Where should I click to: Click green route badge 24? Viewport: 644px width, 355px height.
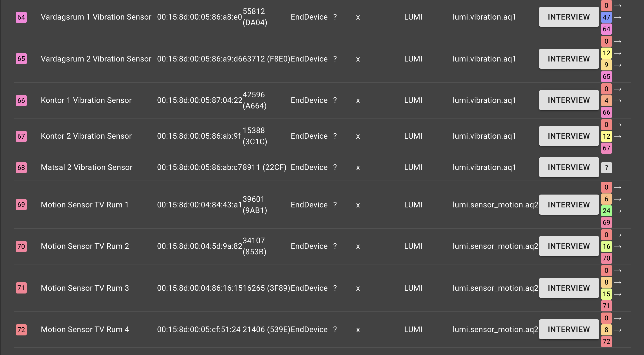click(x=606, y=211)
